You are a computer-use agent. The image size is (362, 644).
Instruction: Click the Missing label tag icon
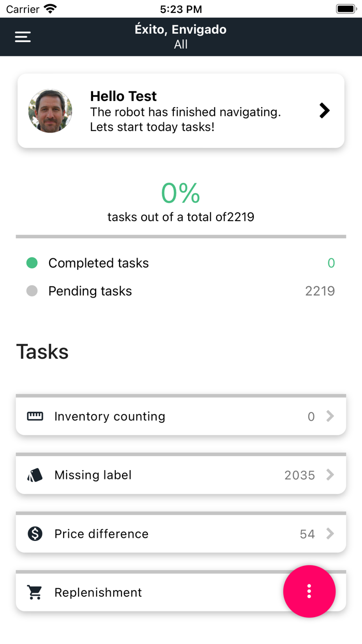click(x=34, y=475)
